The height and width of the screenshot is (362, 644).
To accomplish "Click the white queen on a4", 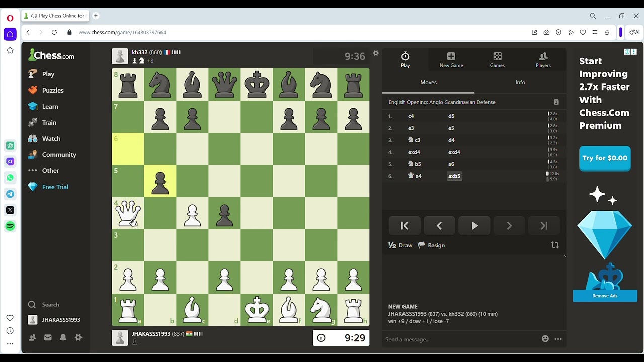I will (128, 213).
